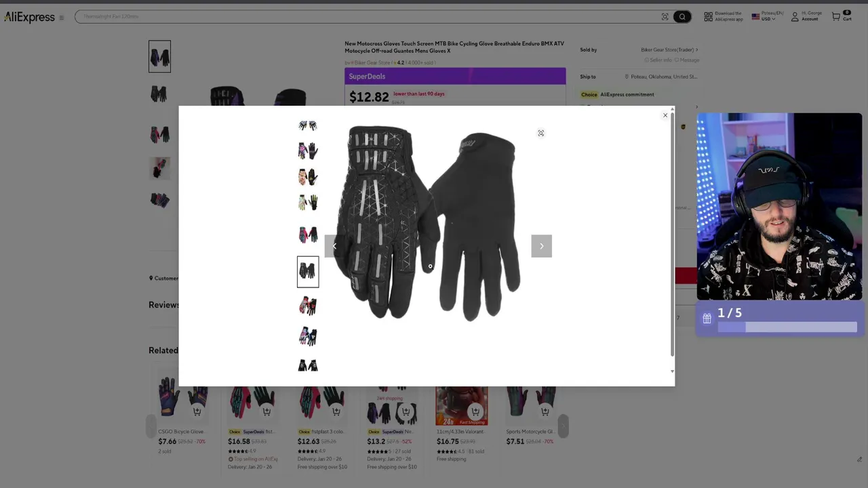Click the AliExpress logo
868x488 pixels.
tap(29, 17)
